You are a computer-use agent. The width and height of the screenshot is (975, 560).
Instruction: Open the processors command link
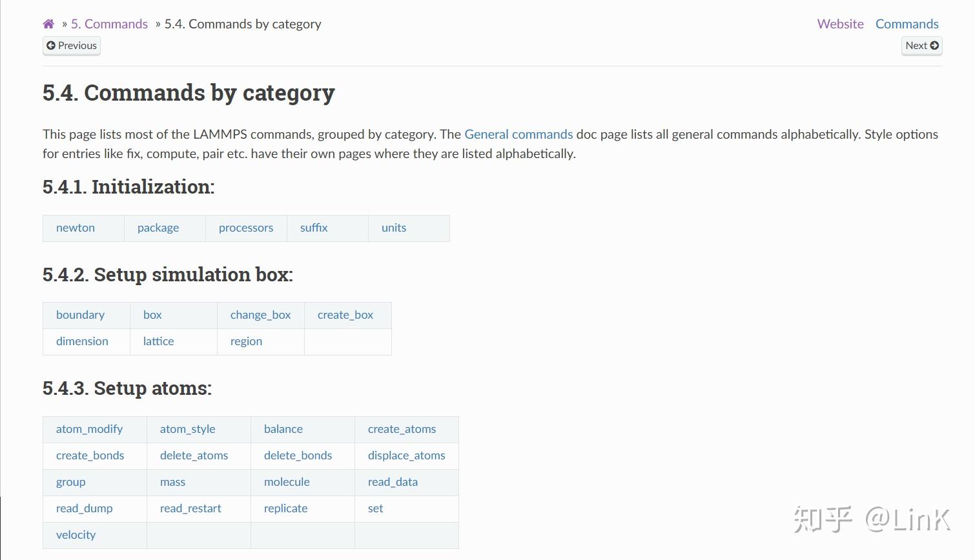click(x=246, y=228)
